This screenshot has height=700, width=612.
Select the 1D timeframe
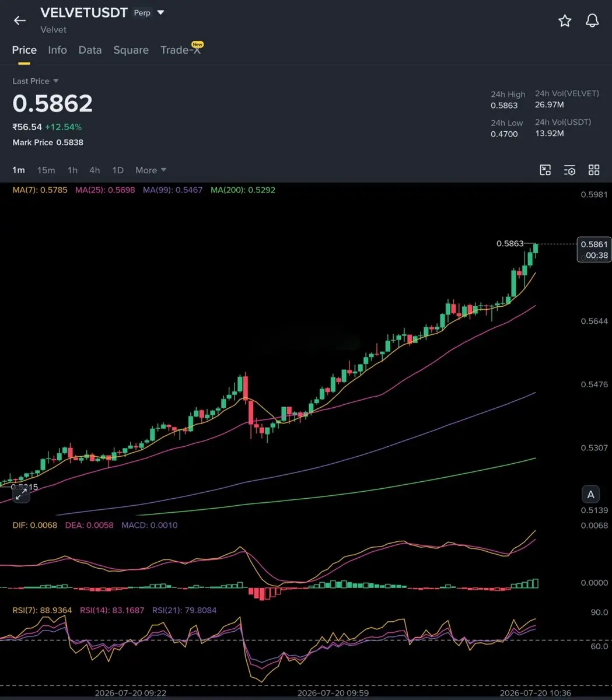pyautogui.click(x=118, y=170)
